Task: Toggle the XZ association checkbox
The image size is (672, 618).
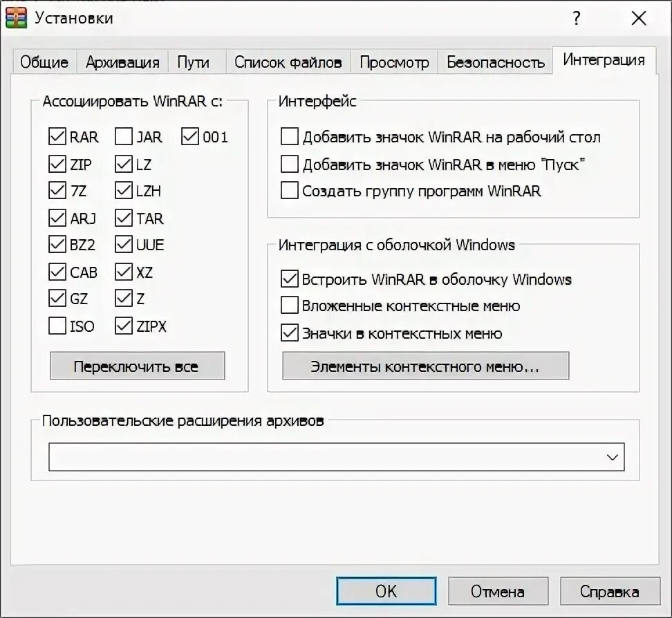Action: 124,272
